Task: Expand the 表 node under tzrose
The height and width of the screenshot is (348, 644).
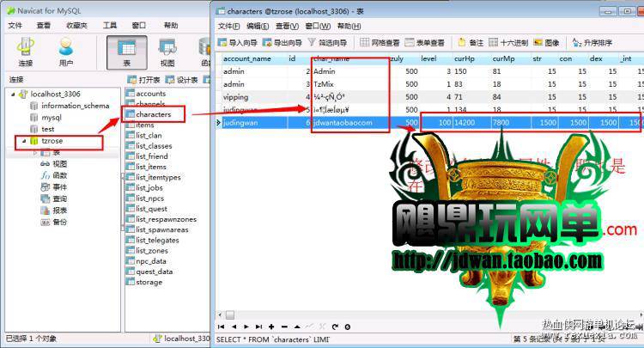Action: [x=35, y=152]
